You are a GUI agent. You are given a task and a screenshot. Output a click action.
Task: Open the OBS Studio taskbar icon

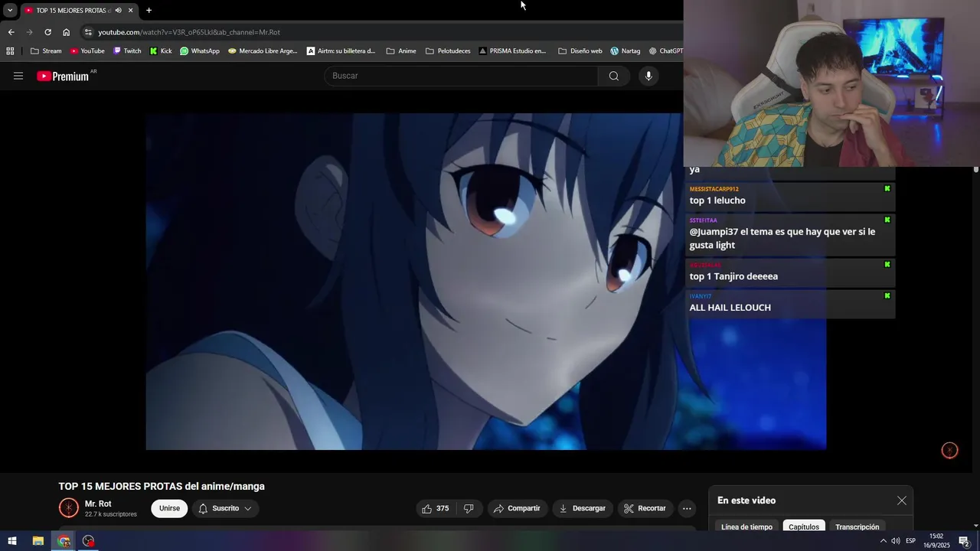[x=89, y=541]
